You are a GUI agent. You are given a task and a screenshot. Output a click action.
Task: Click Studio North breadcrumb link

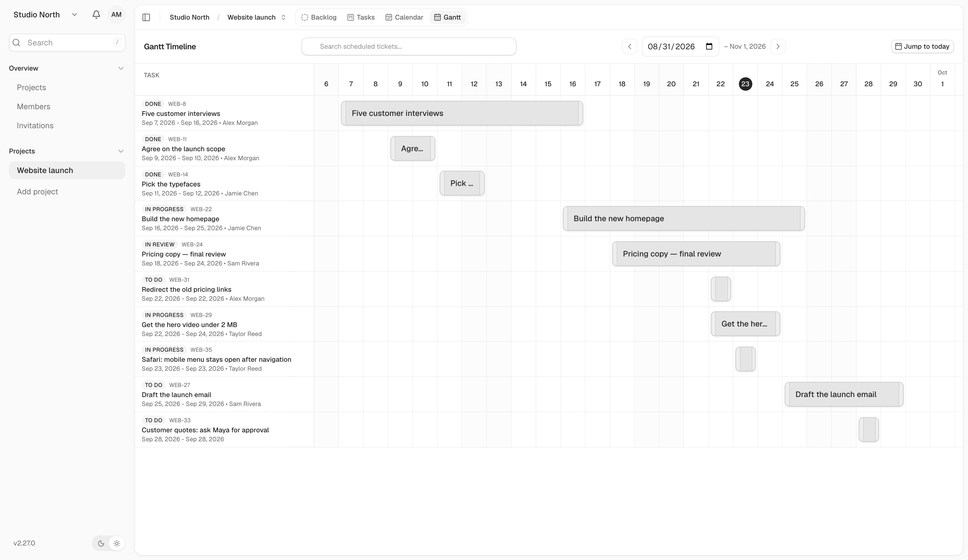(189, 17)
